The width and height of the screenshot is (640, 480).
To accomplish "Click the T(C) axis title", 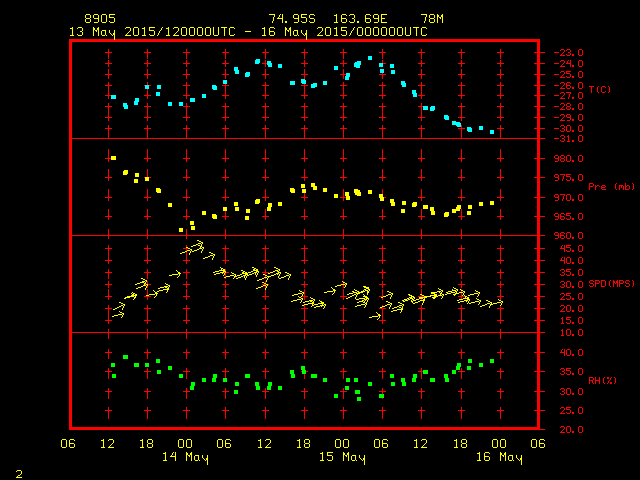I will [x=600, y=89].
